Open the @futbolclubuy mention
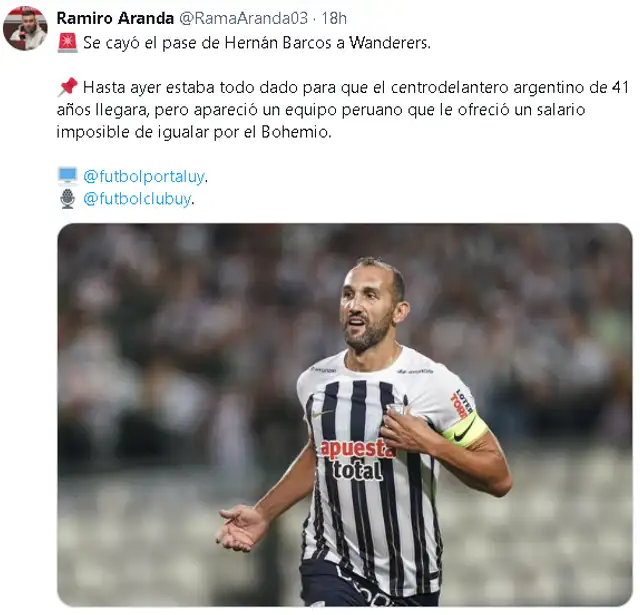Screen dimensions: 640x615 (137, 199)
